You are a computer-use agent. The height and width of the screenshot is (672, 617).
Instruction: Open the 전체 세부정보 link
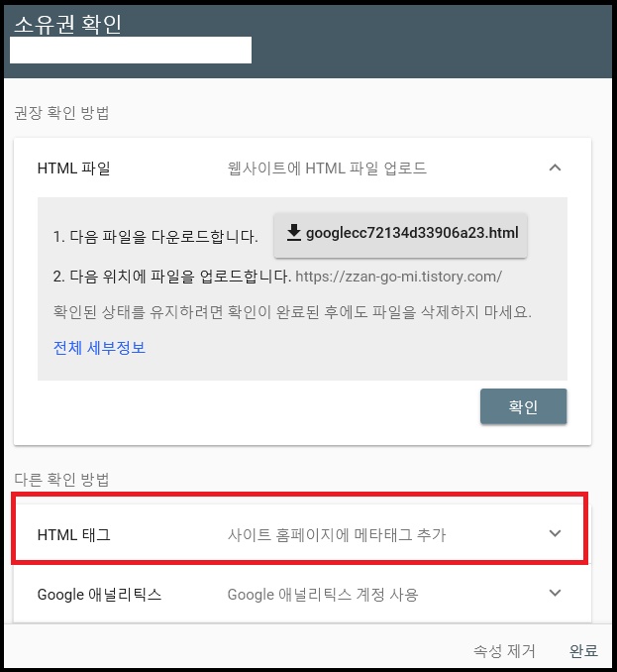tap(99, 348)
